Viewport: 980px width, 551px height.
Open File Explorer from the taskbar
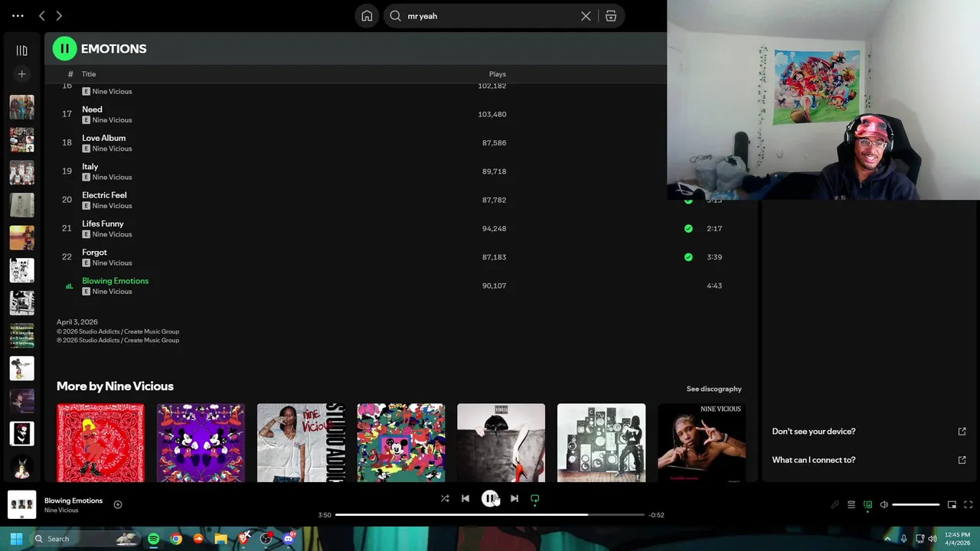tap(221, 539)
